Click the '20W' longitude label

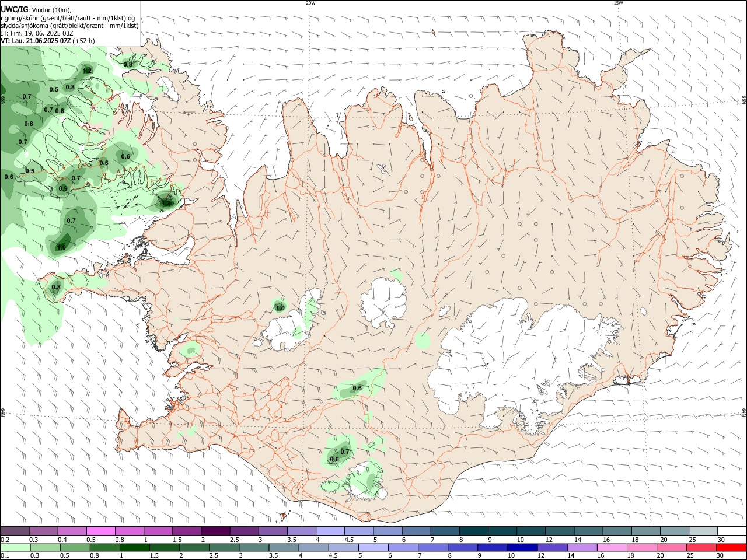coord(310,3)
